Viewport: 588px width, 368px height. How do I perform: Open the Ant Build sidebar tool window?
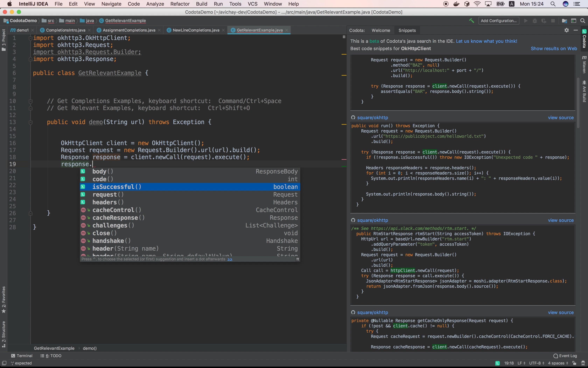coord(584,91)
